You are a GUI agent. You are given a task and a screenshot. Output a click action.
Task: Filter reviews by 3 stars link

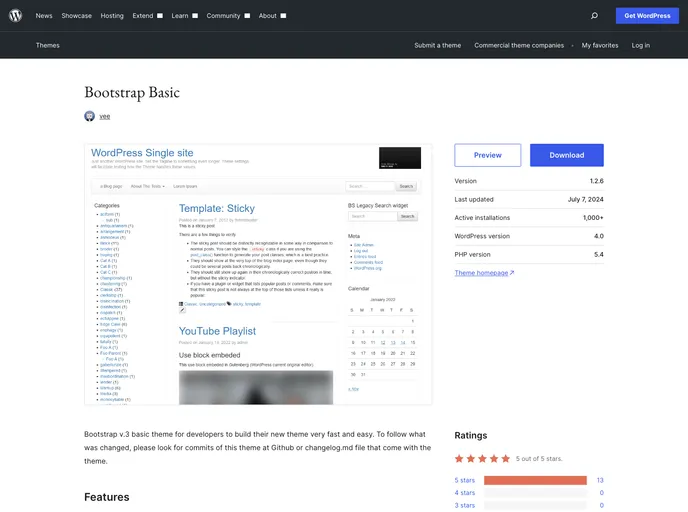pyautogui.click(x=465, y=505)
